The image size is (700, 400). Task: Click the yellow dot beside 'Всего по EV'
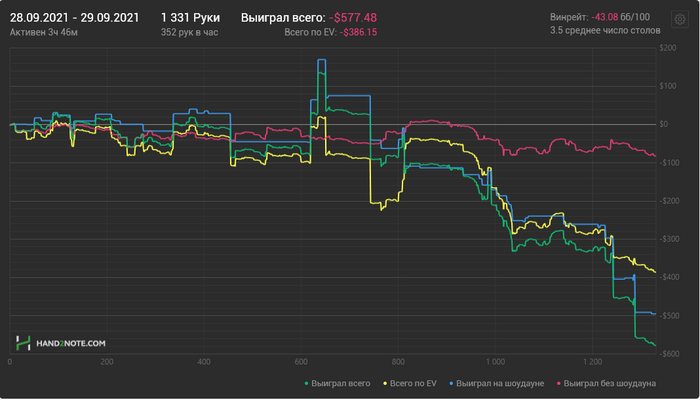coord(385,383)
